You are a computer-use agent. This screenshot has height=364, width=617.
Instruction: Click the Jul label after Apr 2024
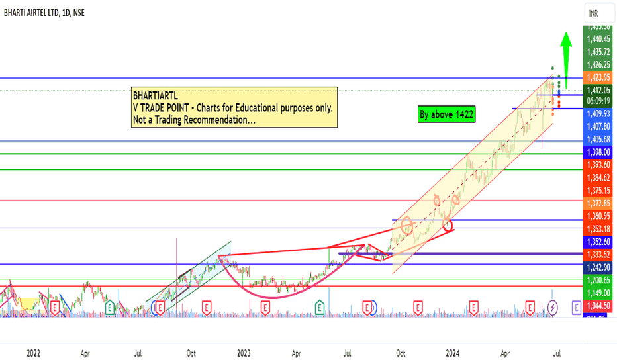[x=557, y=353]
